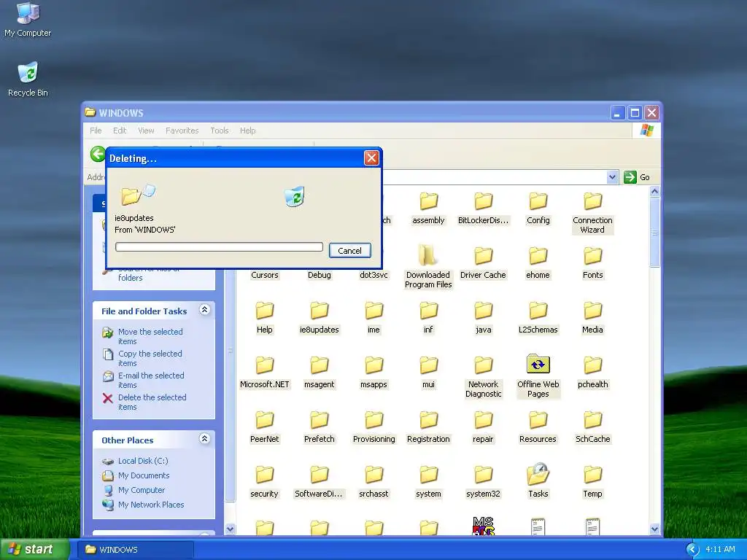Select the assembly folder
Screen dimensions: 747x560
[x=428, y=209]
